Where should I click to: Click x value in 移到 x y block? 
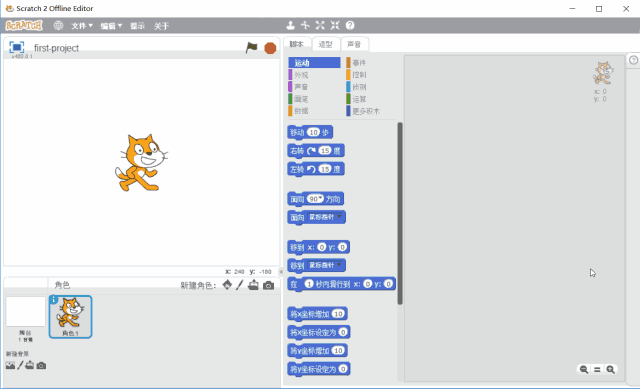[x=322, y=247]
